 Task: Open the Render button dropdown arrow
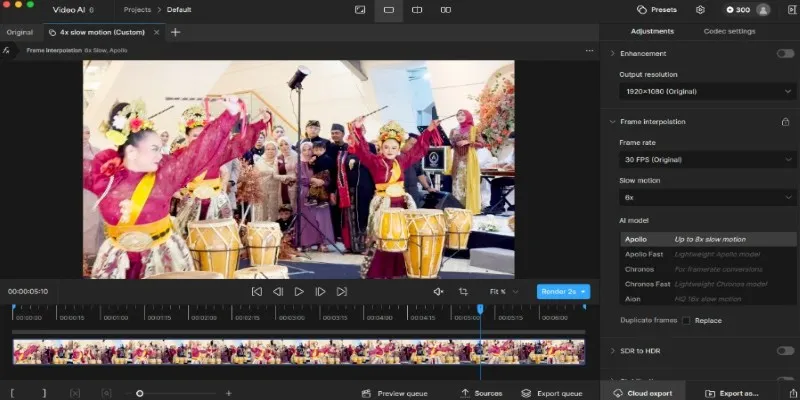click(x=583, y=292)
